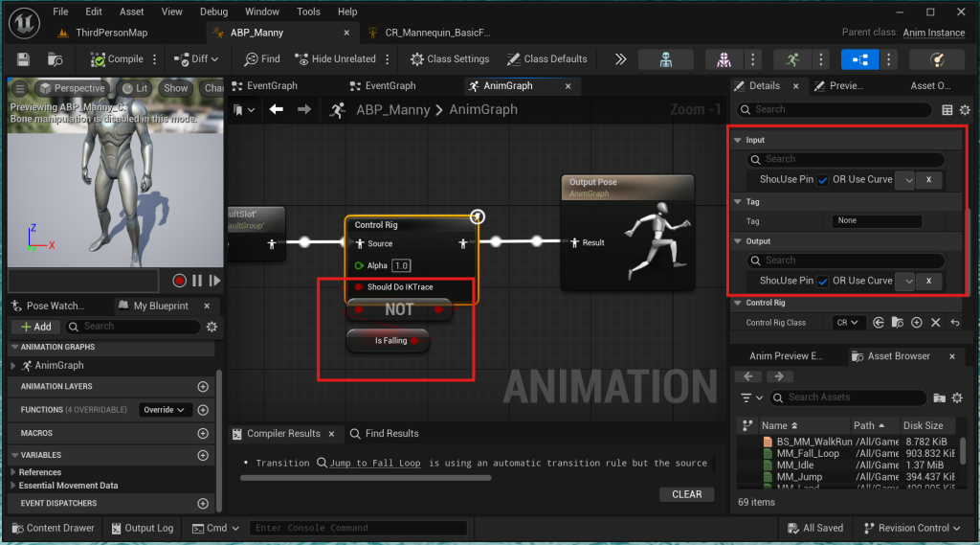Screen dimensions: 980x545
Task: Navigate forward in graph history
Action: 304,109
